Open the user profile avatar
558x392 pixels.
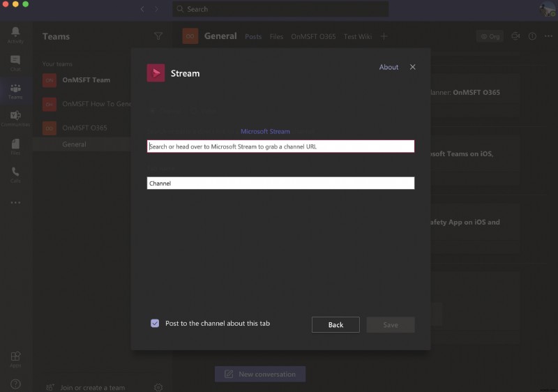pos(547,9)
